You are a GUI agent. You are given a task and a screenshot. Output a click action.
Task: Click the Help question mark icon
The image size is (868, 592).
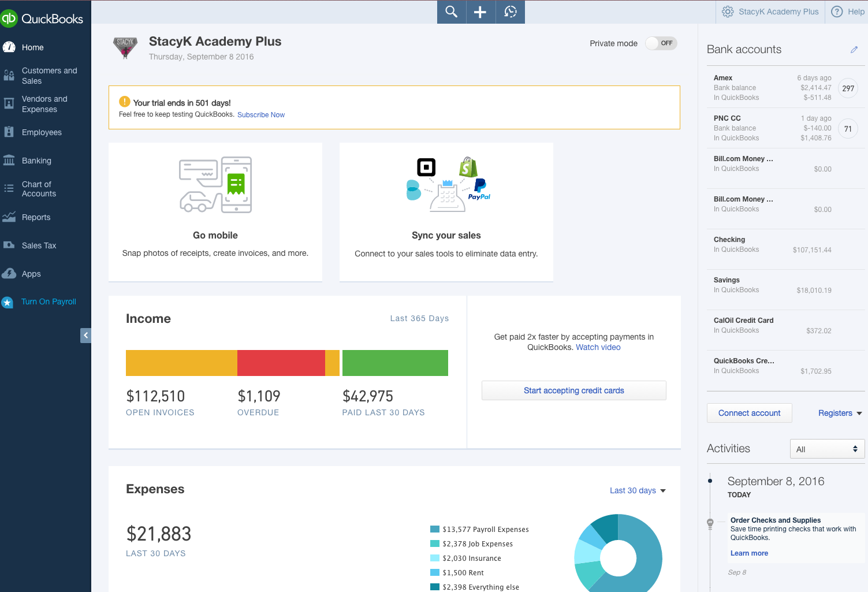pyautogui.click(x=837, y=12)
